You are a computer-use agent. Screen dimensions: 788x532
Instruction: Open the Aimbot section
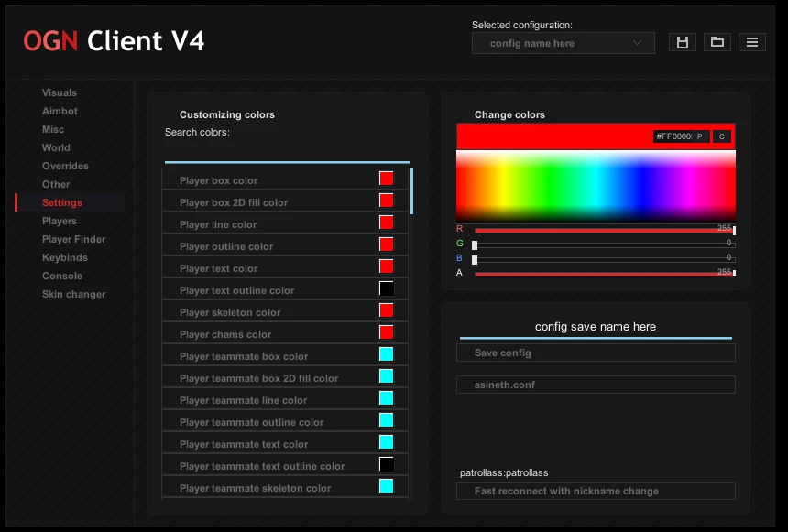(x=60, y=111)
